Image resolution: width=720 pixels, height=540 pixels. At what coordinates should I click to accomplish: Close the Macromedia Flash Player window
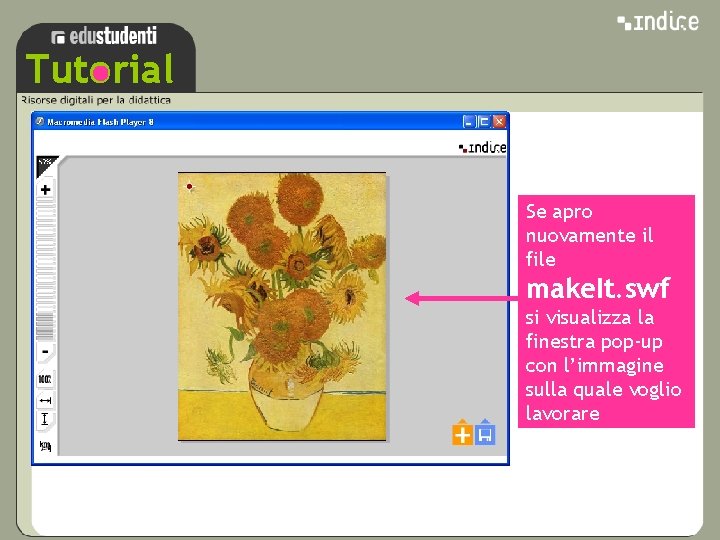(499, 122)
